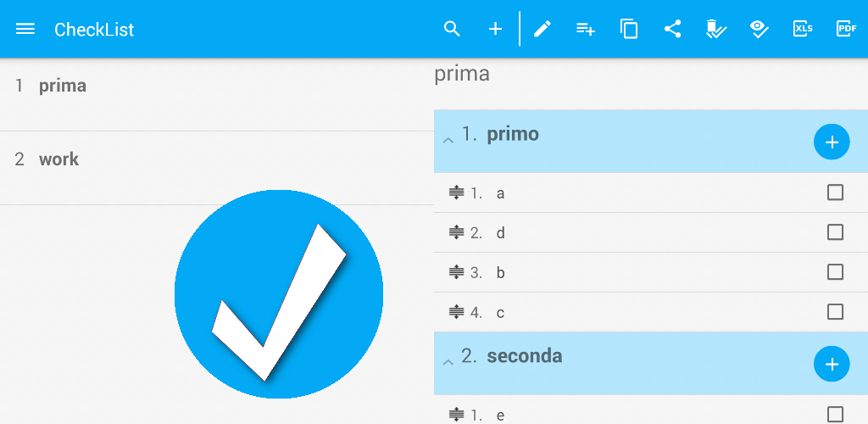Add an item to seconda group
The height and width of the screenshot is (424, 868).
pos(832,364)
